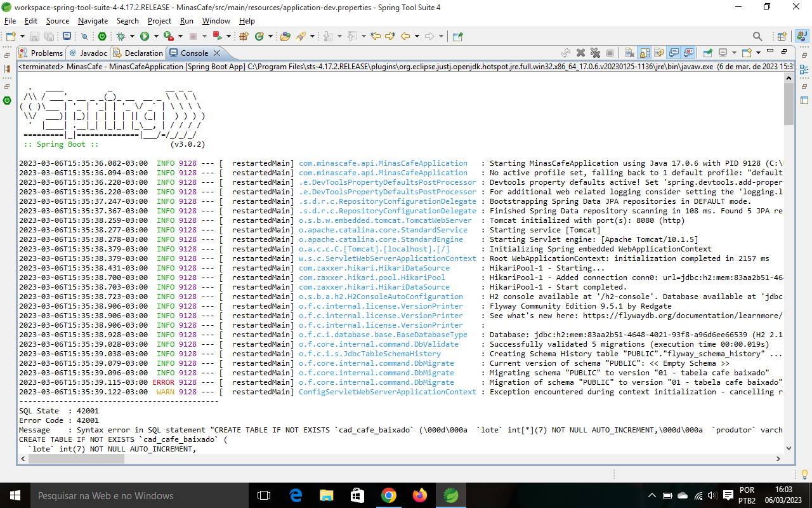Screen dimensions: 812x508
Task: Pin the Console with the pushpin icon
Action: point(707,53)
